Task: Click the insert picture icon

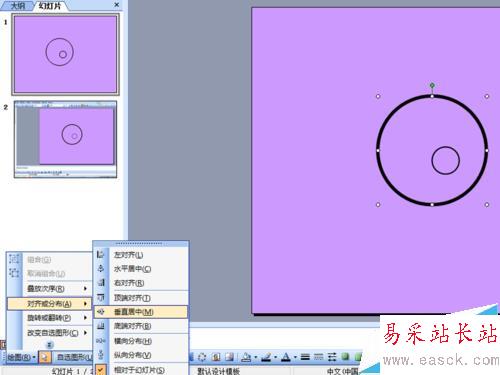Action: pos(229,357)
